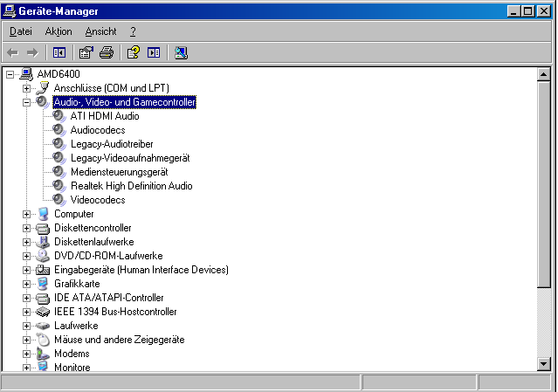Click the Grafikkarte display icon
This screenshot has width=558, height=392.
pyautogui.click(x=43, y=284)
